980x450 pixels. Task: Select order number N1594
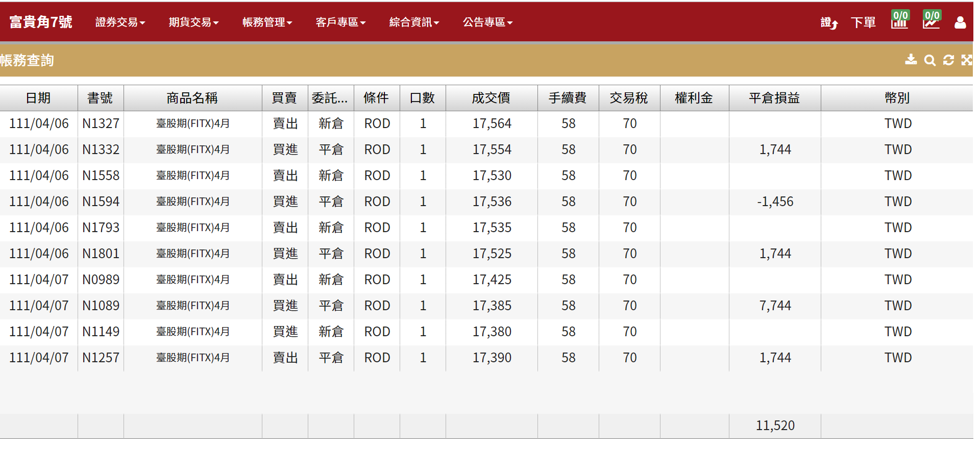point(101,202)
